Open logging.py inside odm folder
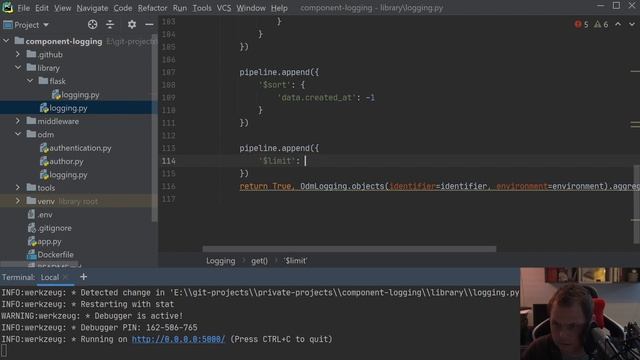 (x=63, y=175)
